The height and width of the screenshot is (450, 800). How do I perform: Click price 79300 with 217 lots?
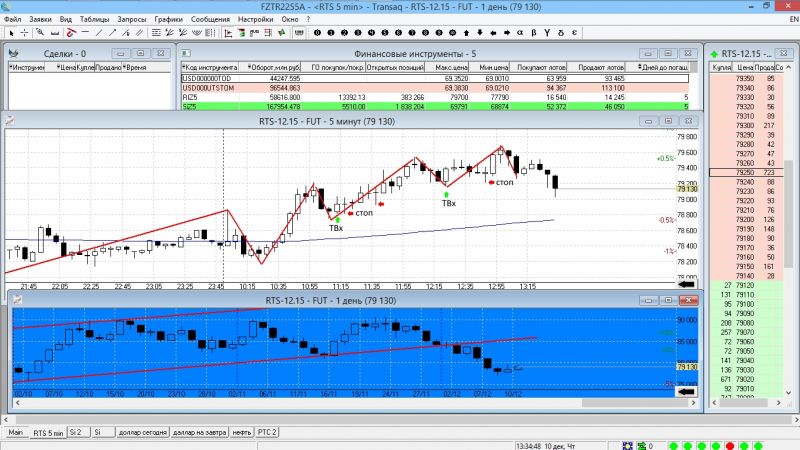coord(745,126)
